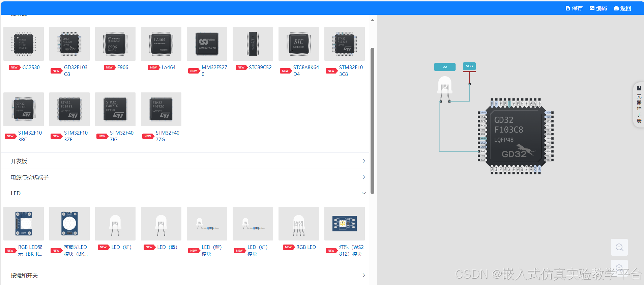
Task: Click the LA464 name label
Action: (169, 67)
